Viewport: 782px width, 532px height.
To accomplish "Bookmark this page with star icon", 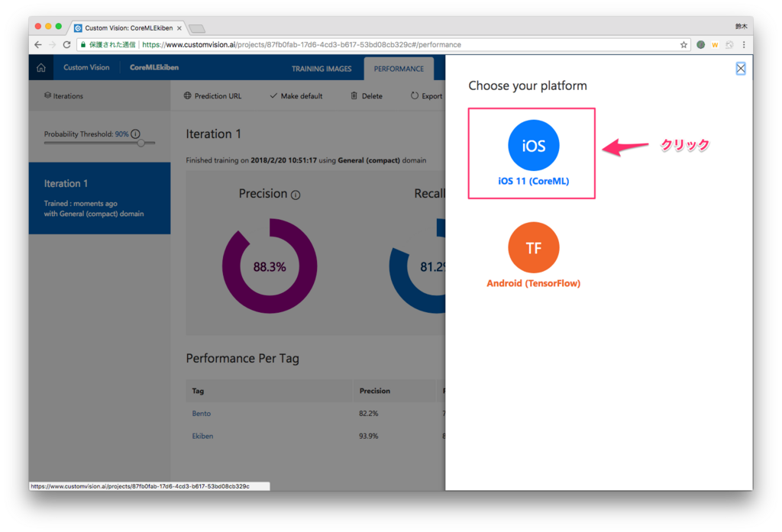I will [x=683, y=45].
